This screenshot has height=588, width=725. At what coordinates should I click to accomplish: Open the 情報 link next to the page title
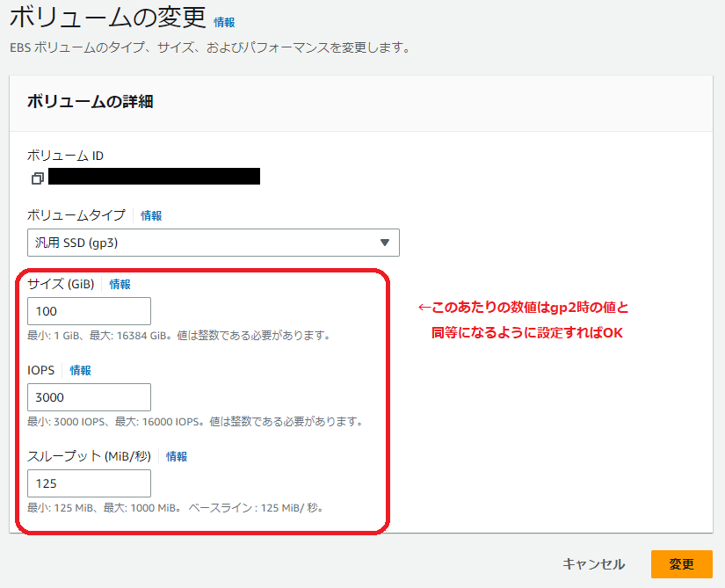[x=225, y=21]
